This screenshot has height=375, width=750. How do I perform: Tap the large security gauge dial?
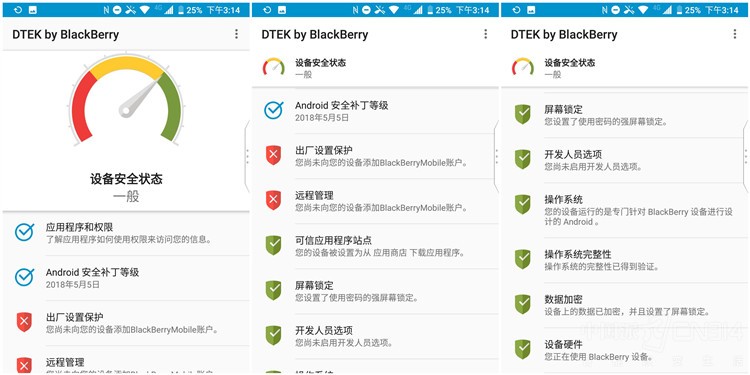(x=126, y=98)
